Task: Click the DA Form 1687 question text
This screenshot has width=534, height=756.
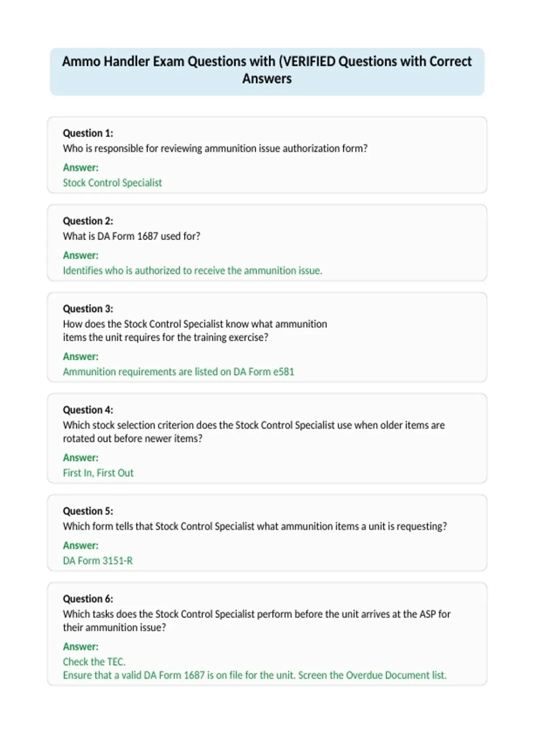Action: click(131, 236)
